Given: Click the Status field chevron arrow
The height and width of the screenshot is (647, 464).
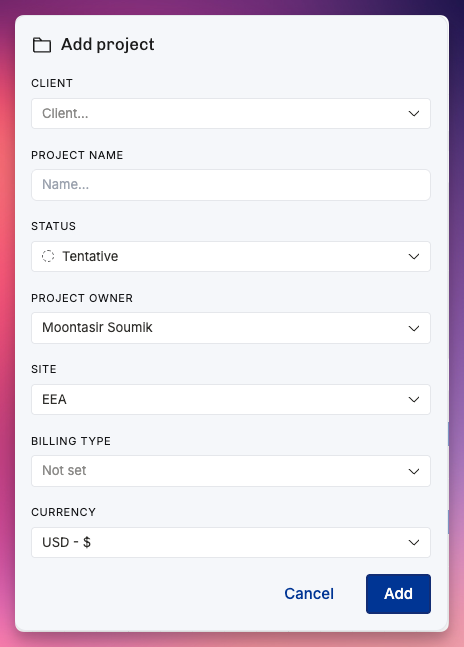Looking at the screenshot, I should point(414,257).
